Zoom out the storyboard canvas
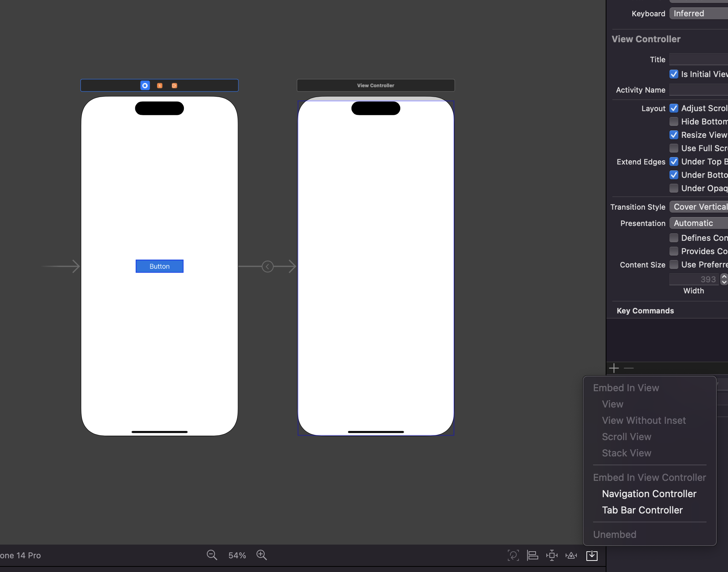Image resolution: width=728 pixels, height=572 pixels. point(212,555)
